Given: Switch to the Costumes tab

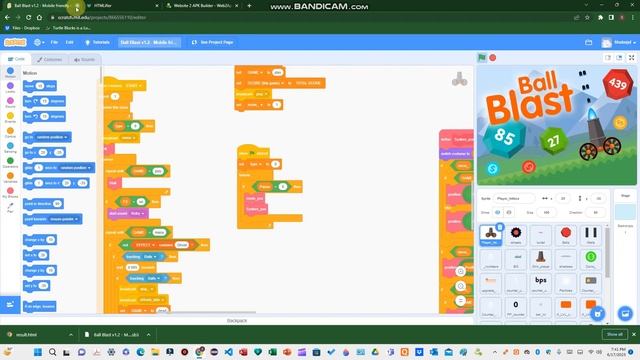Looking at the screenshot, I should 49,59.
